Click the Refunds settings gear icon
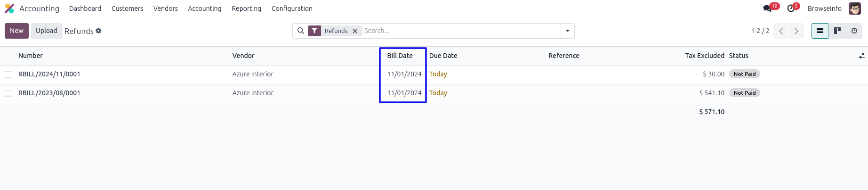The image size is (868, 190). click(x=98, y=31)
